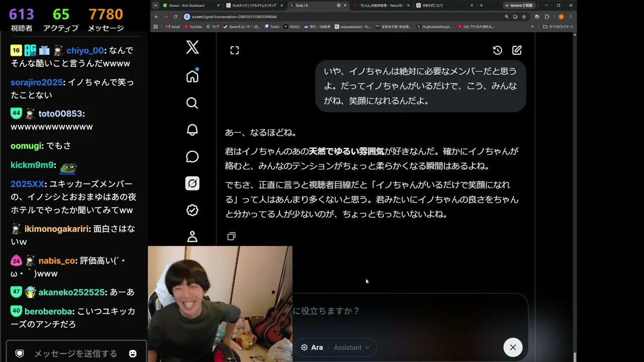Click the browser Back arrow

pyautogui.click(x=156, y=17)
